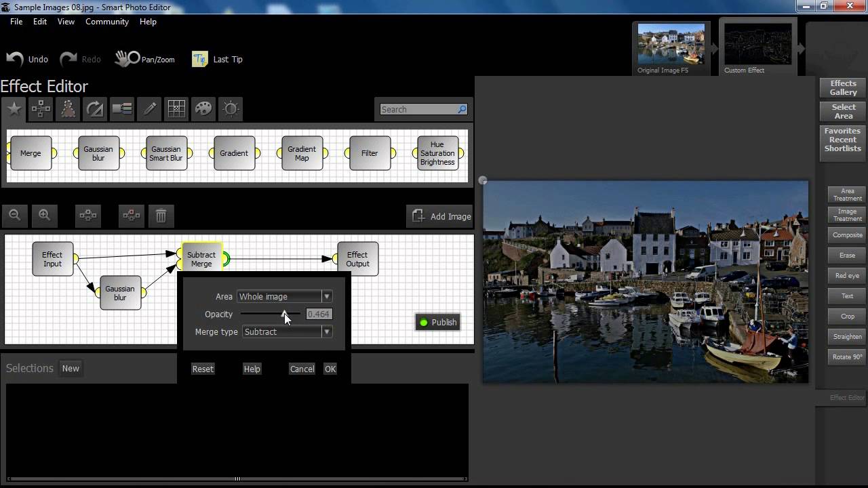868x488 pixels.
Task: Open the node structure category tab
Action: tap(41, 108)
